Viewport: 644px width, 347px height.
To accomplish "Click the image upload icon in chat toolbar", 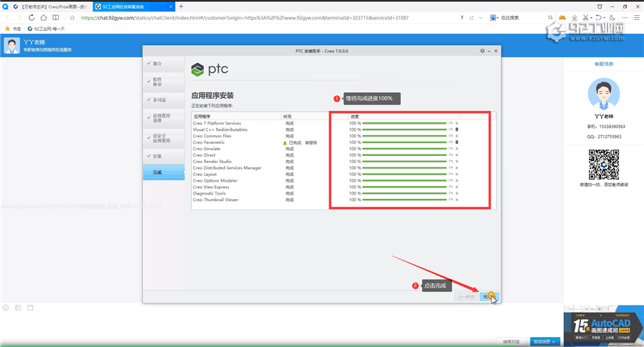I will 18,308.
